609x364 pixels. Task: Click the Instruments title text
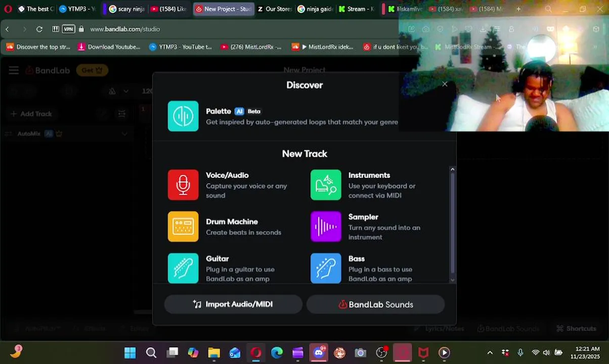point(369,175)
